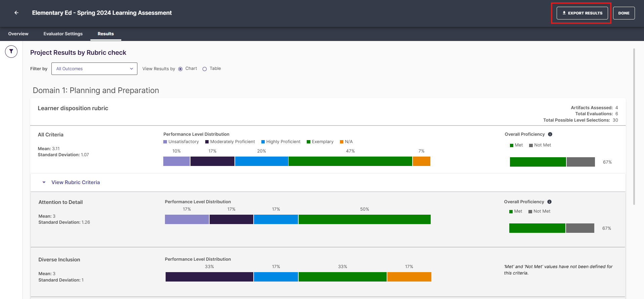Image resolution: width=644 pixels, height=299 pixels.
Task: Click the Export Results button
Action: tap(582, 13)
